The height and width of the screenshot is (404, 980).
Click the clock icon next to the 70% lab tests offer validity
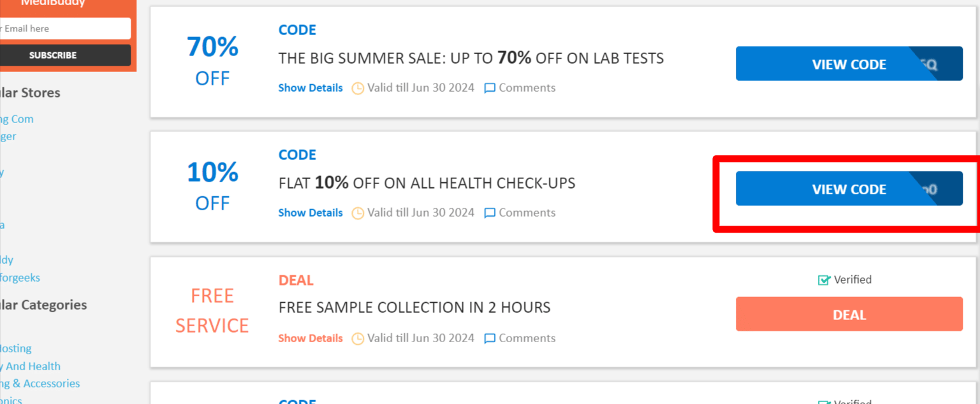[x=358, y=88]
